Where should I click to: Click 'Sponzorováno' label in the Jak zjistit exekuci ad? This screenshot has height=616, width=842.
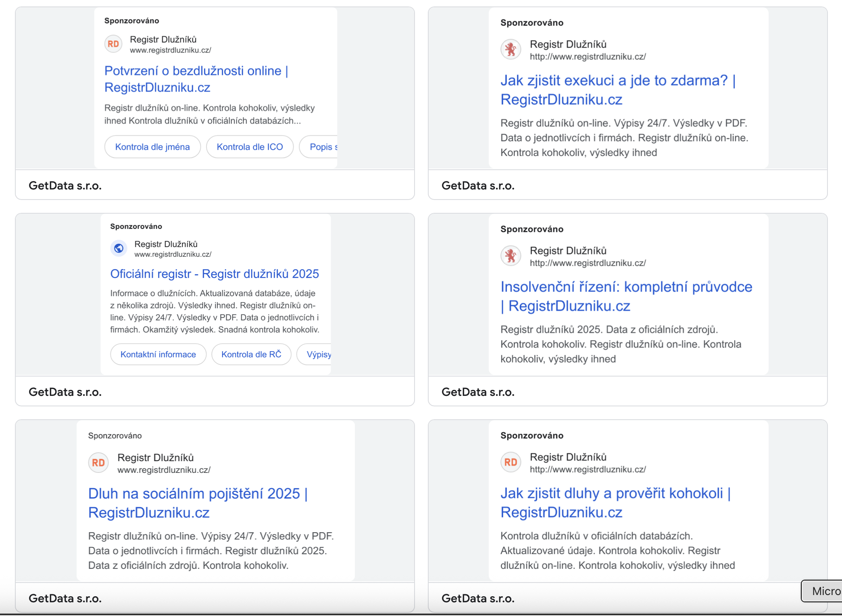(x=532, y=23)
